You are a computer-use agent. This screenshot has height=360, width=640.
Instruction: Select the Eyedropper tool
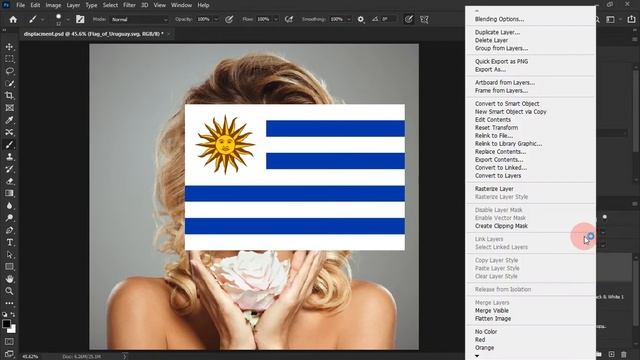point(9,120)
